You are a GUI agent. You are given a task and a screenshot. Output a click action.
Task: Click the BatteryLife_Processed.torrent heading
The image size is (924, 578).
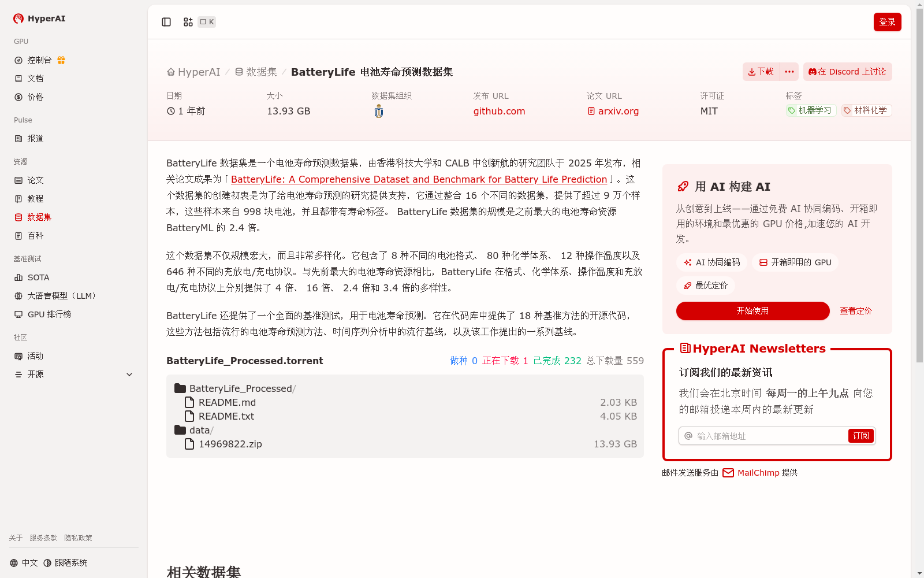245,361
